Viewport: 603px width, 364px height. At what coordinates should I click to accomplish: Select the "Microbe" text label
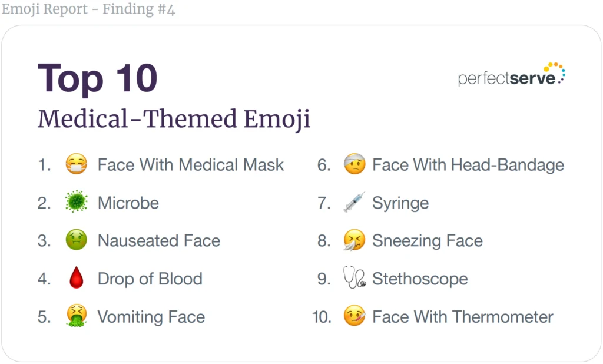pyautogui.click(x=128, y=203)
